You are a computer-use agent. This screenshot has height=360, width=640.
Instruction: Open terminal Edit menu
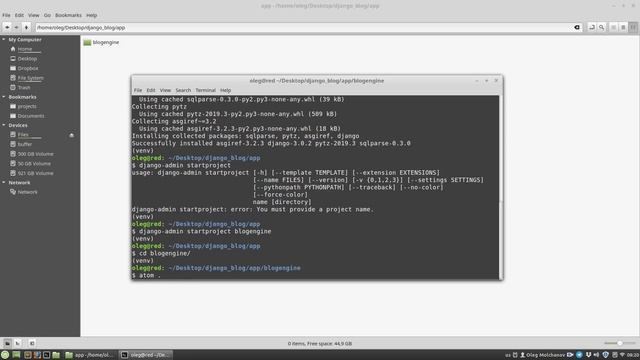151,90
